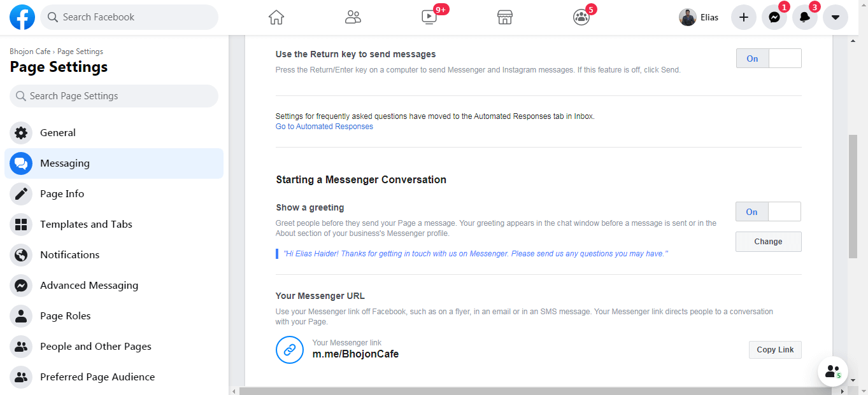Open the Notifications bell icon
Viewport: 868px width, 395px height.
coord(804,17)
